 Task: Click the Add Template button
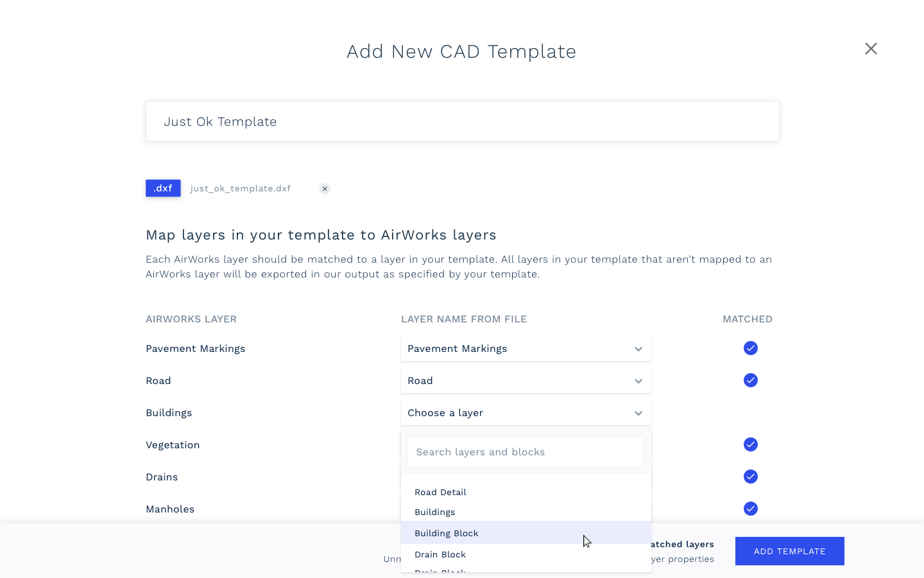tap(790, 551)
